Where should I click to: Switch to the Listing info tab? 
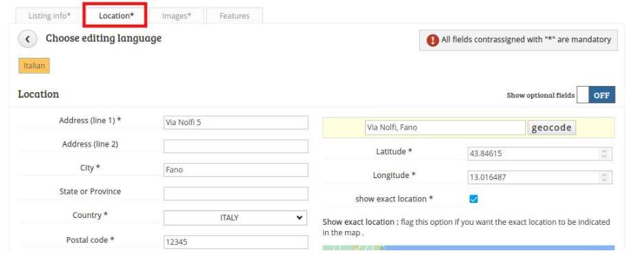[49, 16]
